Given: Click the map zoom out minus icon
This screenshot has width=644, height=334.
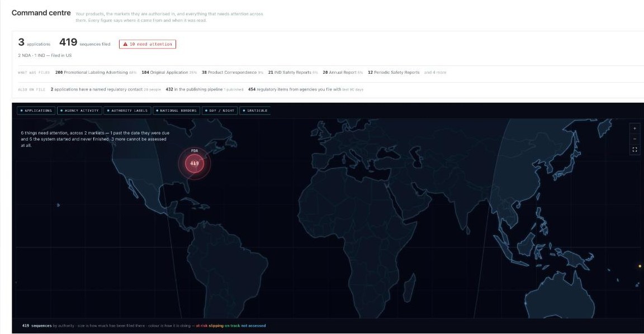Looking at the screenshot, I should coord(634,139).
